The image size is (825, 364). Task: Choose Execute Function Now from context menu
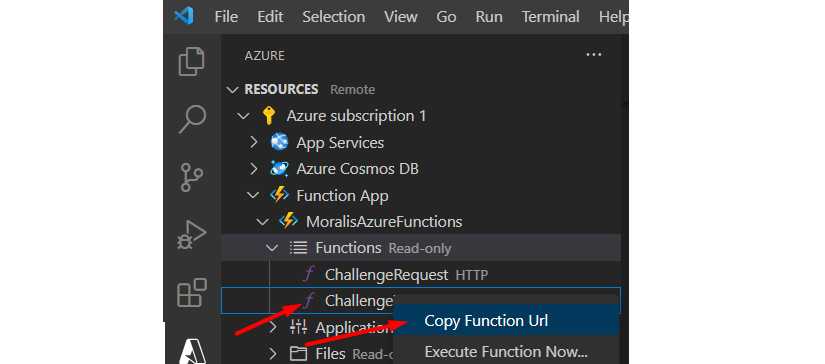(x=506, y=351)
